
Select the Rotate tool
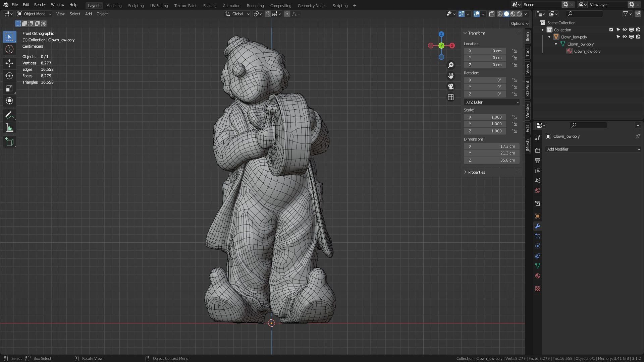pos(9,76)
